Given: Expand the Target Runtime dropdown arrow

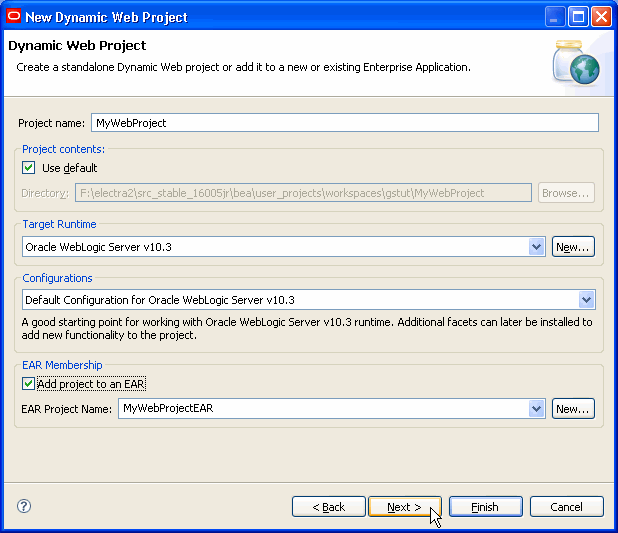Looking at the screenshot, I should pos(536,247).
